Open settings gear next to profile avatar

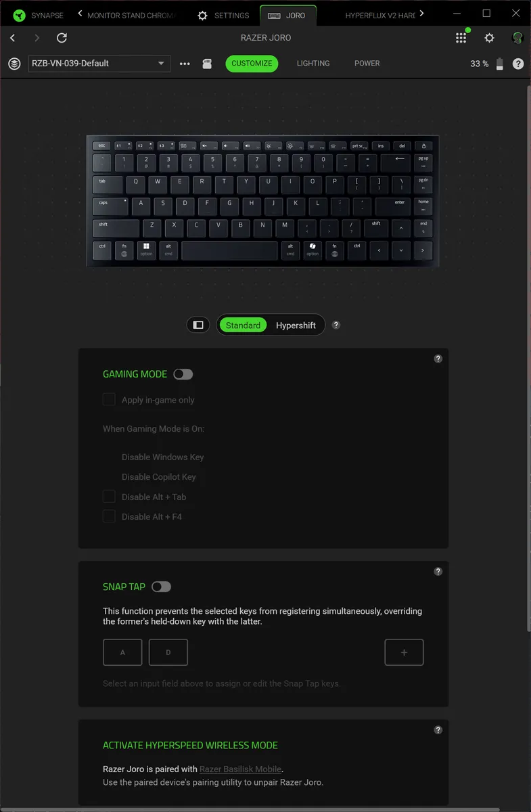490,38
